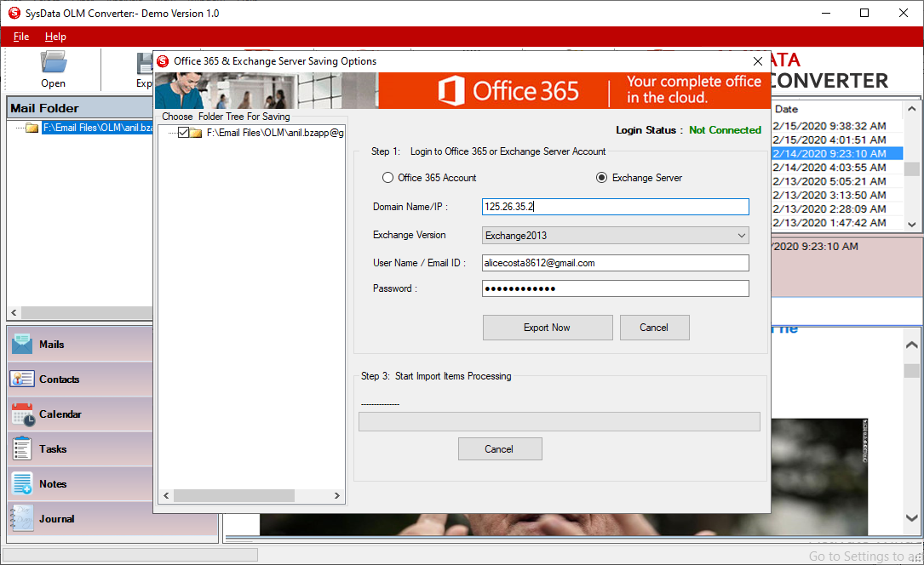Click Cancel next to Export Now
The height and width of the screenshot is (565, 924).
click(x=654, y=328)
